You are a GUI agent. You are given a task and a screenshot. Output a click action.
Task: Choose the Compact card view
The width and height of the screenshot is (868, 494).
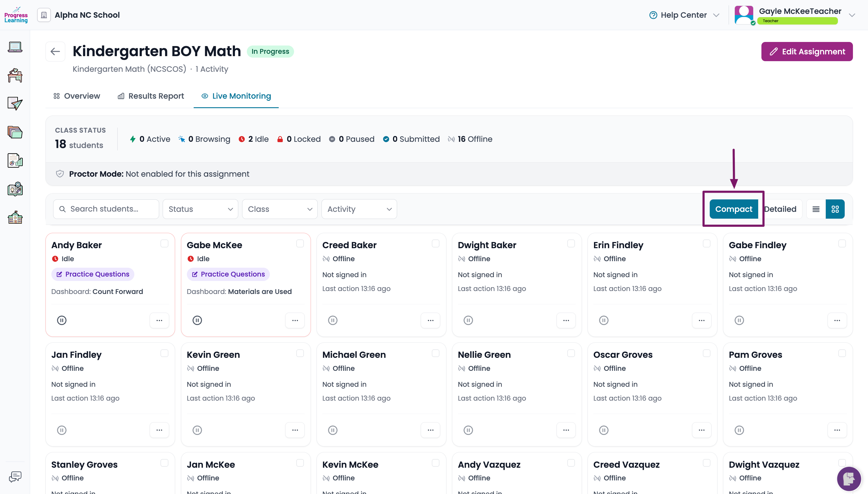tap(733, 209)
